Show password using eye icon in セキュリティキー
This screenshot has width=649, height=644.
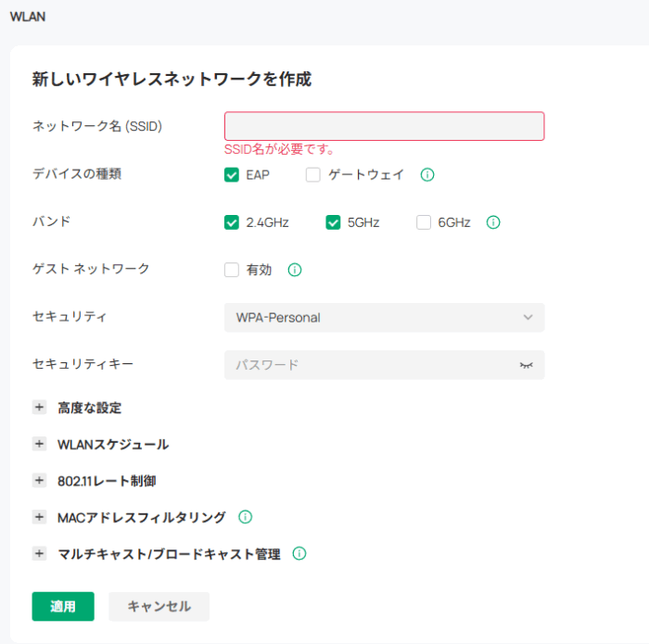pos(527,365)
